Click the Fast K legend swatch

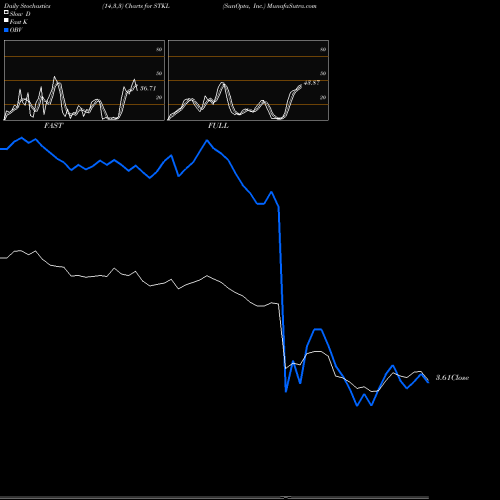(6, 21)
